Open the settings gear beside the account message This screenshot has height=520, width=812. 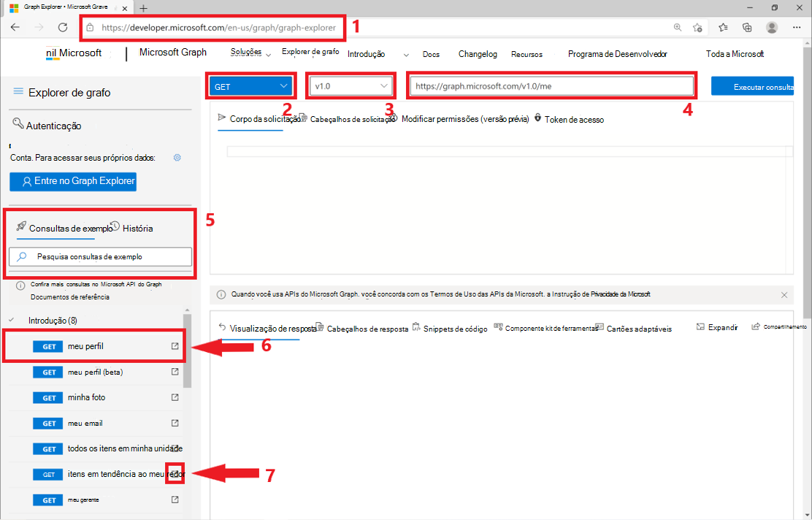177,157
